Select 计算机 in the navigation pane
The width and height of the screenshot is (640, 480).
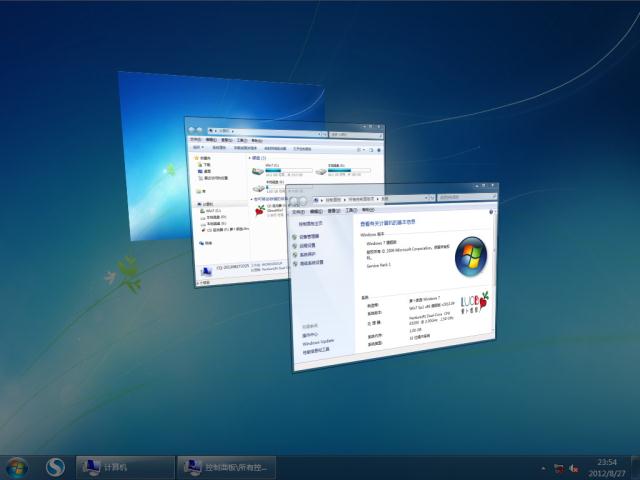(205, 204)
